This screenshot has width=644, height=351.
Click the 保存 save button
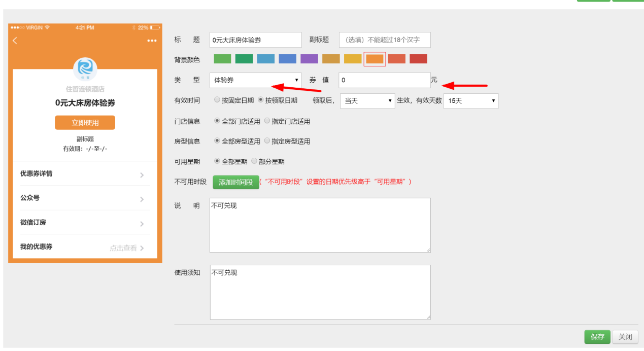click(597, 336)
